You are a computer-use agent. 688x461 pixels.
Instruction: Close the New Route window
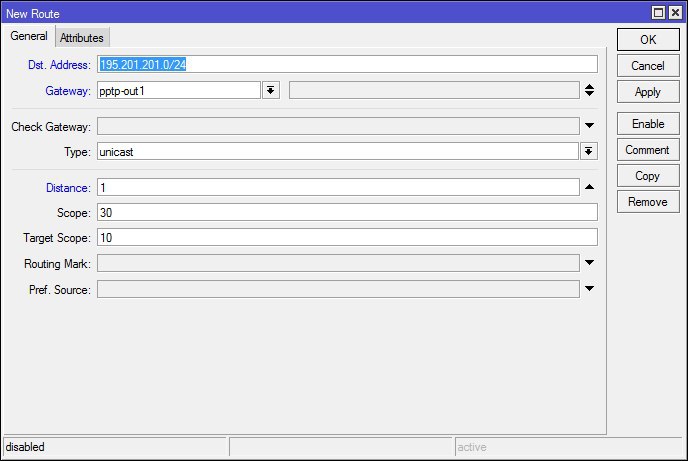pos(675,13)
